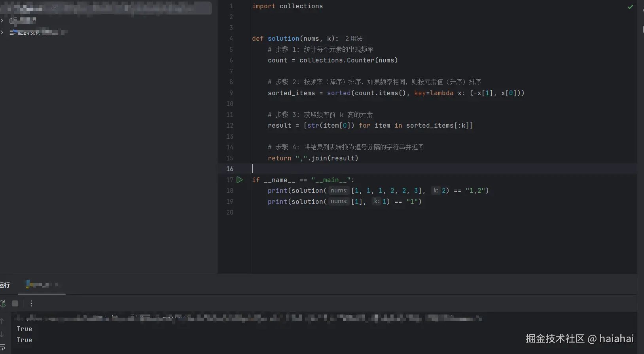Click the step 3 comment on line 11

[320, 115]
